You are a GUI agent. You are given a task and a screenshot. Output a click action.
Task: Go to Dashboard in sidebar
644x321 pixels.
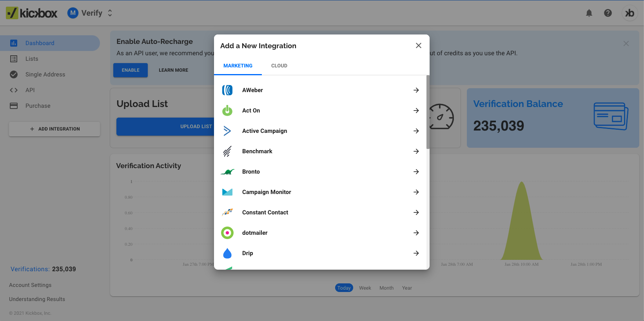coord(50,43)
